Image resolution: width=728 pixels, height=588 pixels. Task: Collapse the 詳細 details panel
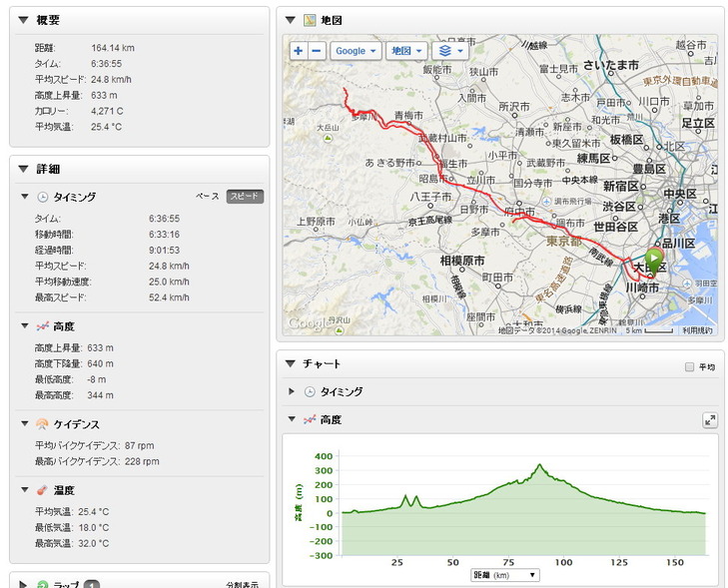click(x=23, y=169)
